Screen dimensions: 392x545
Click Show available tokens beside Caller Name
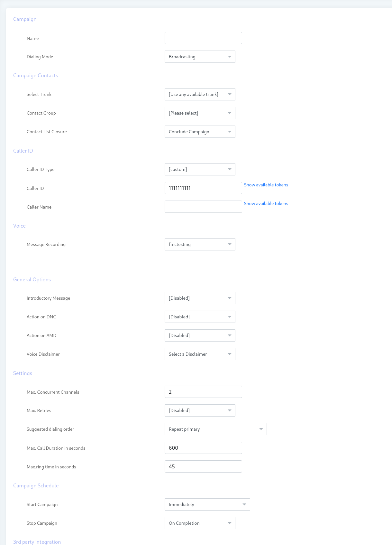[x=266, y=203]
